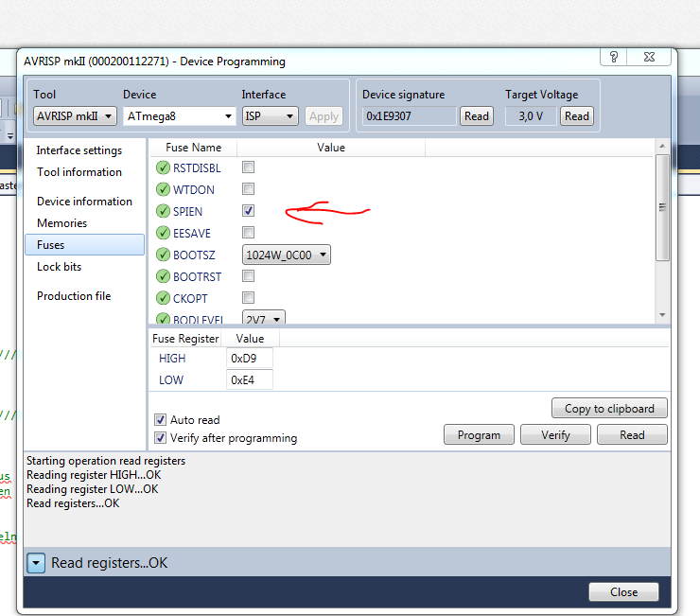Open the Production file page
This screenshot has height=616, width=700.
[74, 296]
